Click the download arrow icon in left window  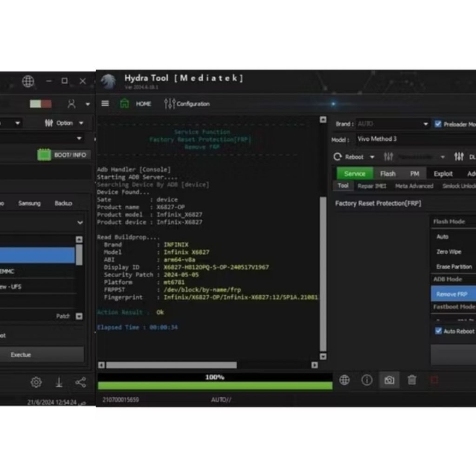(x=59, y=382)
